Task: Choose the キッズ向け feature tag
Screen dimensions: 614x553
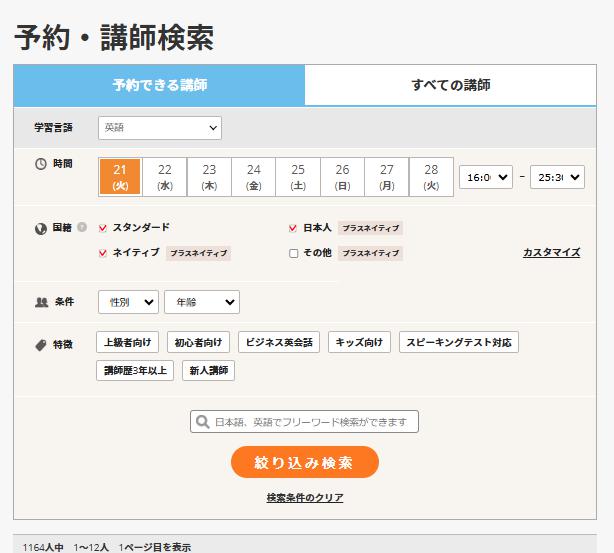Action: (359, 342)
